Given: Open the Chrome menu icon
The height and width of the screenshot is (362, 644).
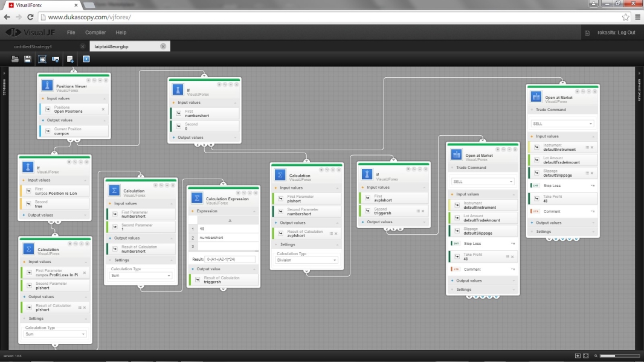Looking at the screenshot, I should click(x=637, y=17).
